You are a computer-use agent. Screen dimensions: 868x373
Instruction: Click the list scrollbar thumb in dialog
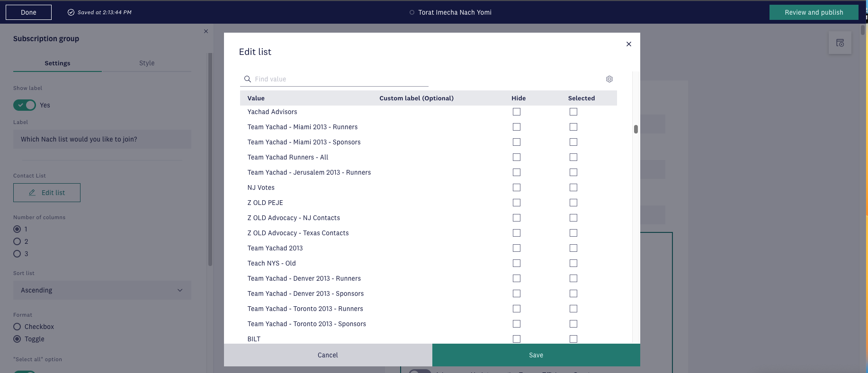(x=635, y=129)
